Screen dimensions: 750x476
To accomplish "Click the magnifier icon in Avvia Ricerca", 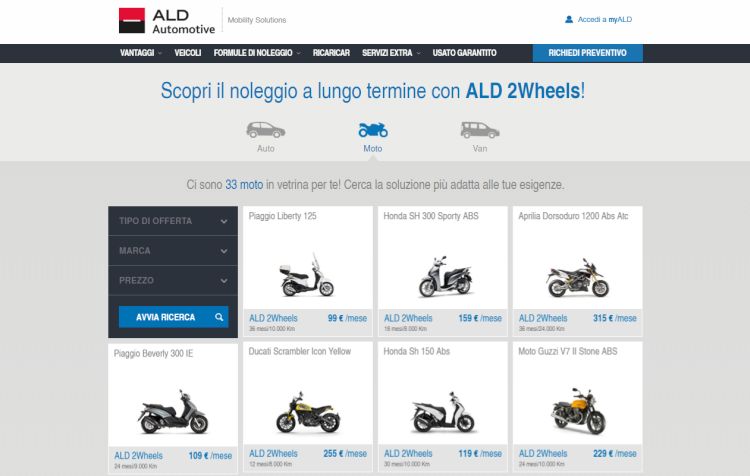I will [219, 317].
